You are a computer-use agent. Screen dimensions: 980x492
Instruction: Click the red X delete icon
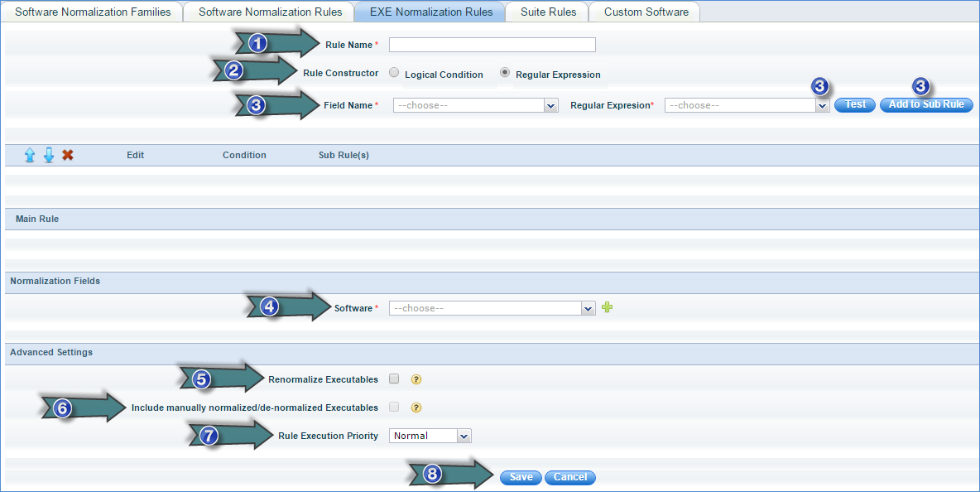(68, 155)
